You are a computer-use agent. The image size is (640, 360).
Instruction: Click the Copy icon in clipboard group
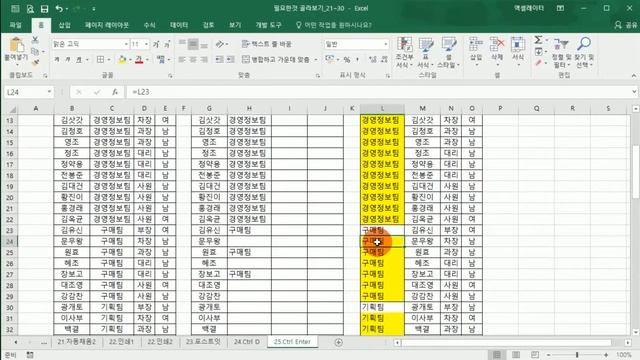(35, 51)
